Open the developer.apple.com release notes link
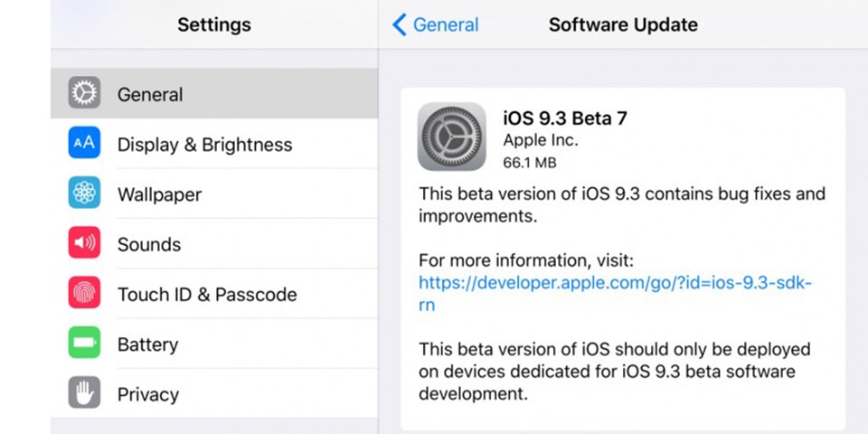868x434 pixels. click(615, 293)
